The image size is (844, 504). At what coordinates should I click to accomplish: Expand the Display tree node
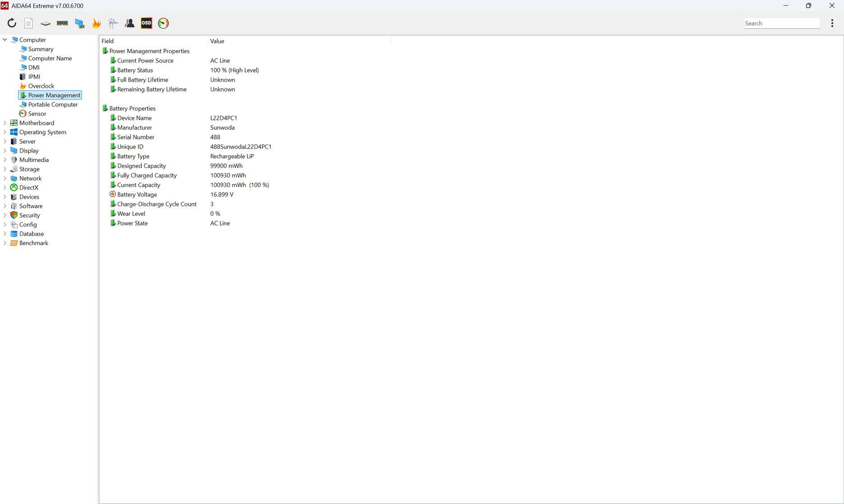coord(5,150)
